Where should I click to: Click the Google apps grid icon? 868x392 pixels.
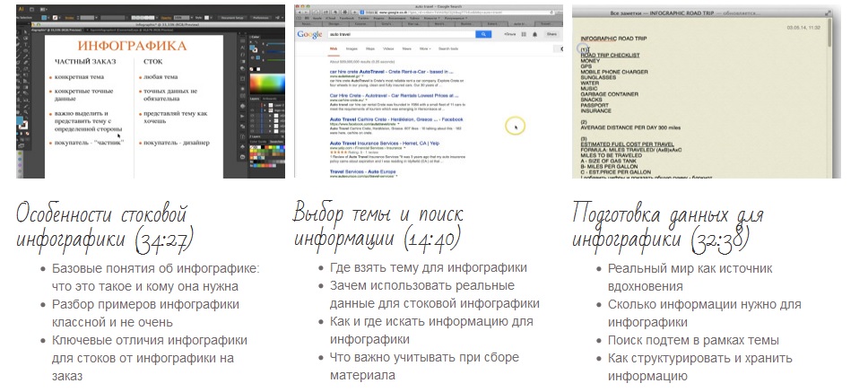click(x=523, y=34)
